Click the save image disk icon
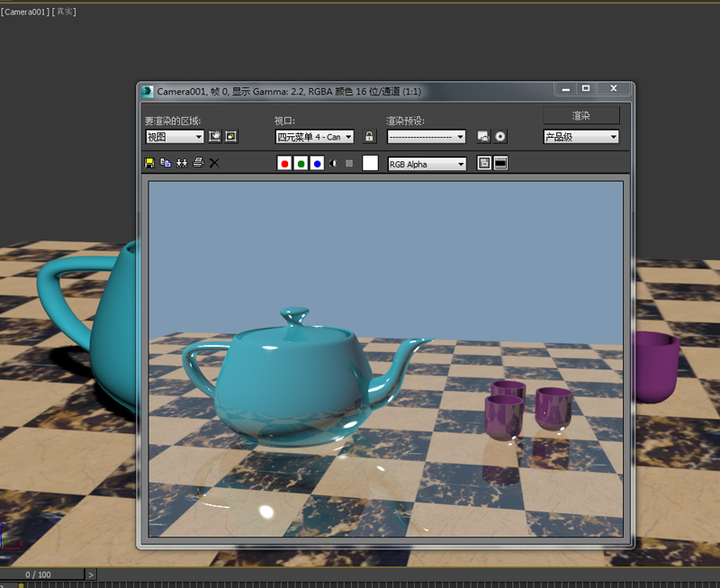This screenshot has width=720, height=588. [x=149, y=163]
